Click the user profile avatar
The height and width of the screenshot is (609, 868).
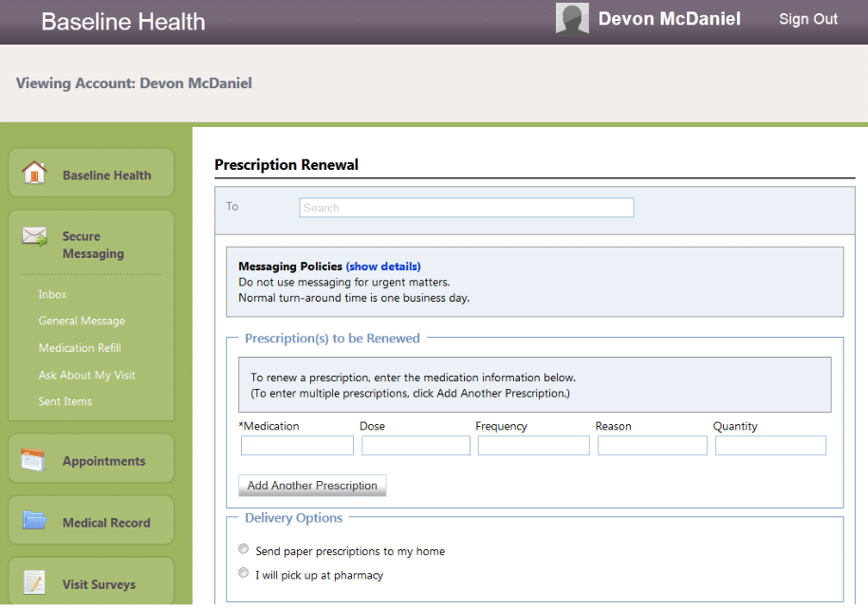(x=572, y=18)
